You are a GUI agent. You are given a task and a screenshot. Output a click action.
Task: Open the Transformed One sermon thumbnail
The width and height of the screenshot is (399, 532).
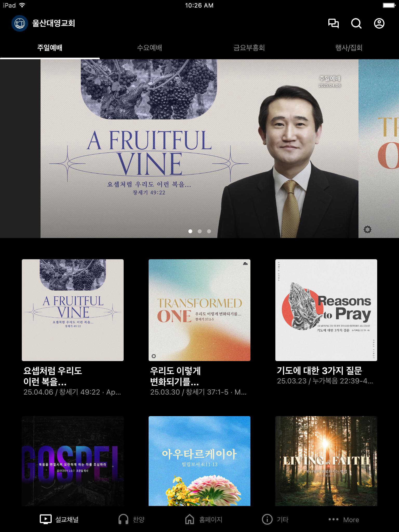[x=199, y=310]
